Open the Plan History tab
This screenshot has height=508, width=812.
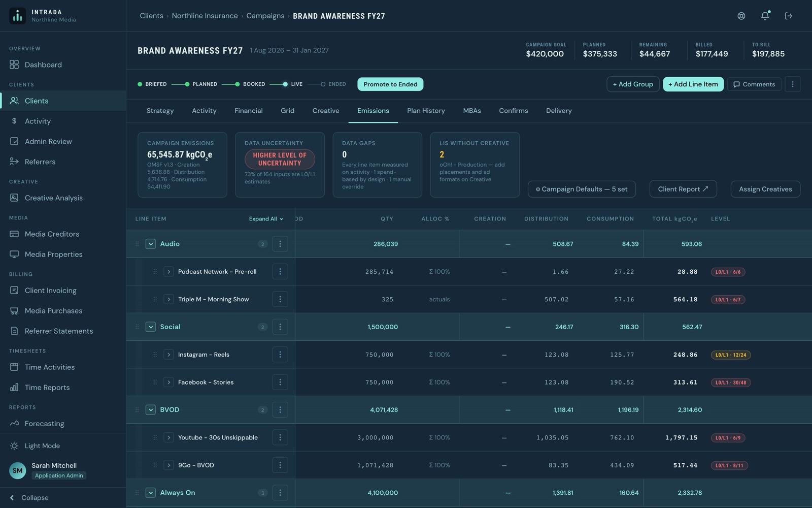click(426, 111)
